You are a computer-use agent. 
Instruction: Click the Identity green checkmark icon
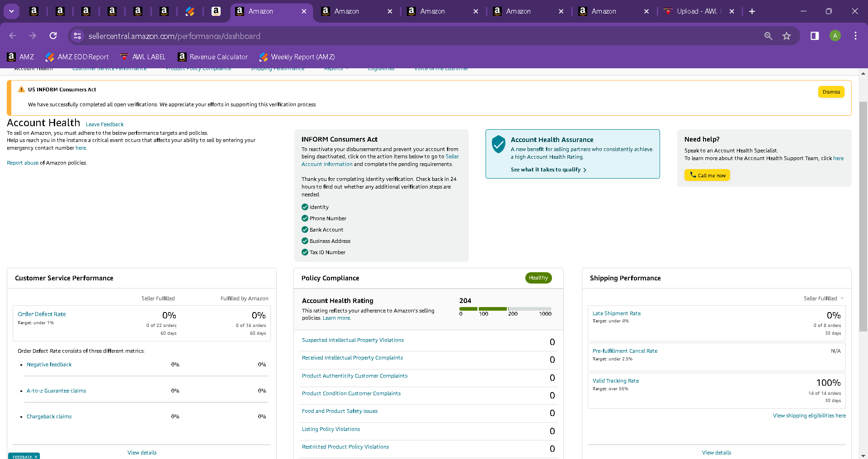tap(305, 207)
